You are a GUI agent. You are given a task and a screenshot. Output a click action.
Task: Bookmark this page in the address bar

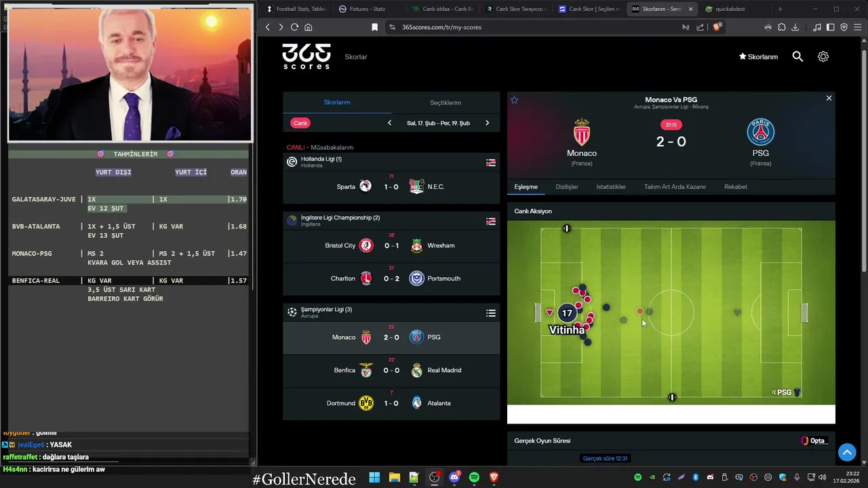[374, 27]
